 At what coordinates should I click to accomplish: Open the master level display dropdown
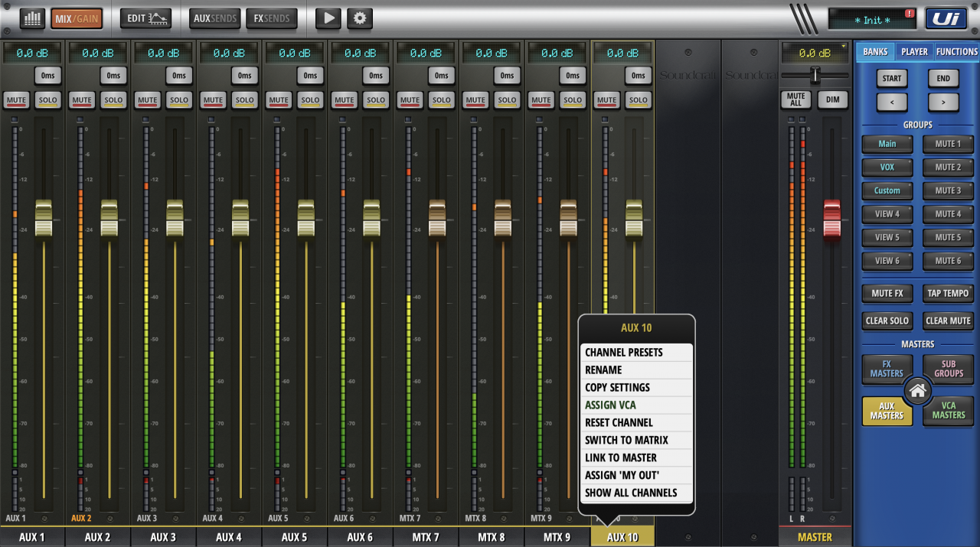(x=815, y=54)
